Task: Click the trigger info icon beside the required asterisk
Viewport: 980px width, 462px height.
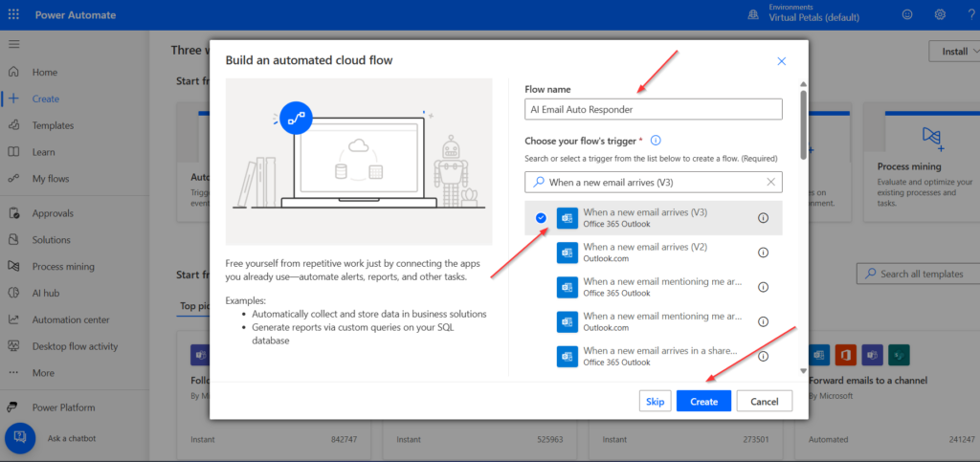Action: click(x=656, y=141)
